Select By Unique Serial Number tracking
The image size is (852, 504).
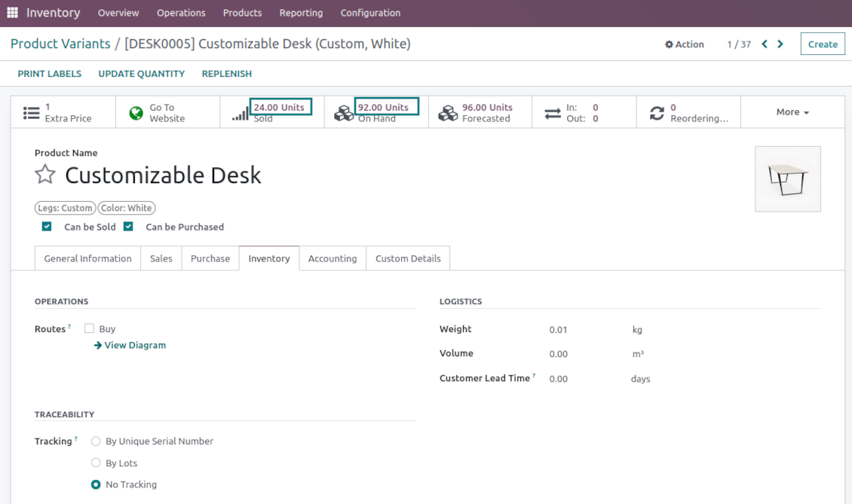tap(96, 441)
